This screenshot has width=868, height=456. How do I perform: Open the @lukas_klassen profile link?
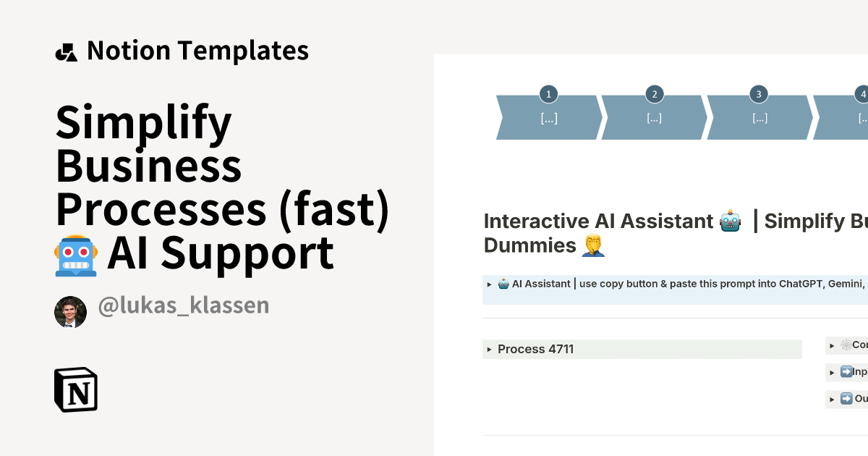pyautogui.click(x=183, y=305)
